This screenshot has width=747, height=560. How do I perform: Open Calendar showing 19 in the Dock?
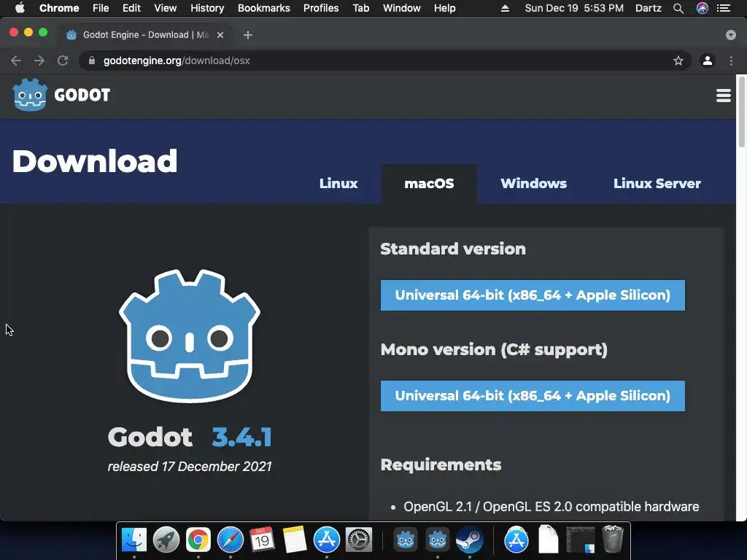pos(262,540)
